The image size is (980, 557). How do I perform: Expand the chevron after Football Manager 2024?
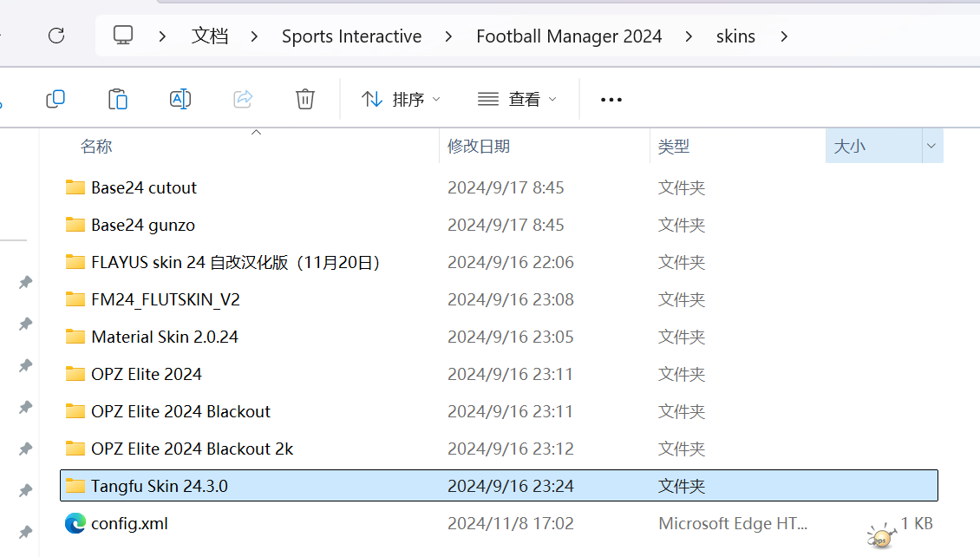688,36
